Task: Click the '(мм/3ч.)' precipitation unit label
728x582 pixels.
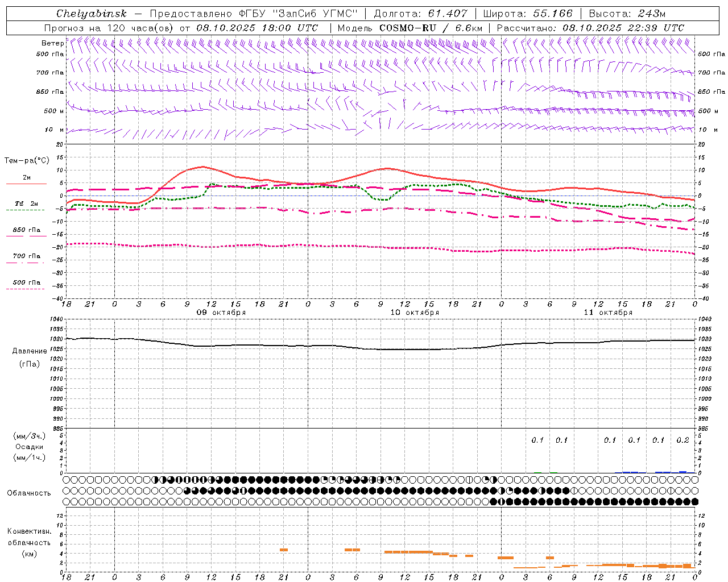Action: click(x=29, y=436)
